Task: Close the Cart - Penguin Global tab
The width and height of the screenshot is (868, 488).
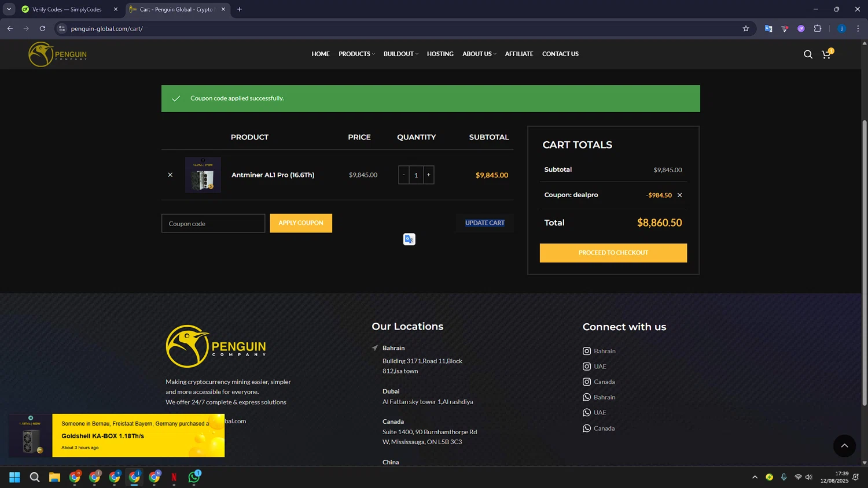Action: tap(223, 9)
